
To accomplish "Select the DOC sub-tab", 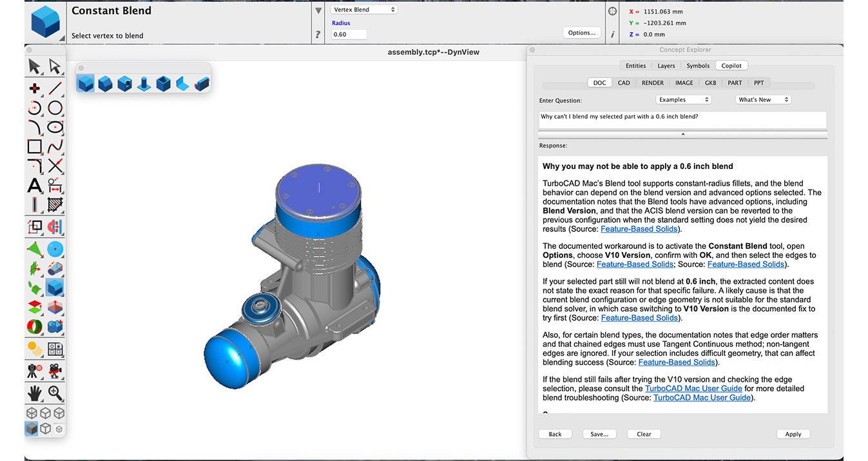I will (x=600, y=83).
